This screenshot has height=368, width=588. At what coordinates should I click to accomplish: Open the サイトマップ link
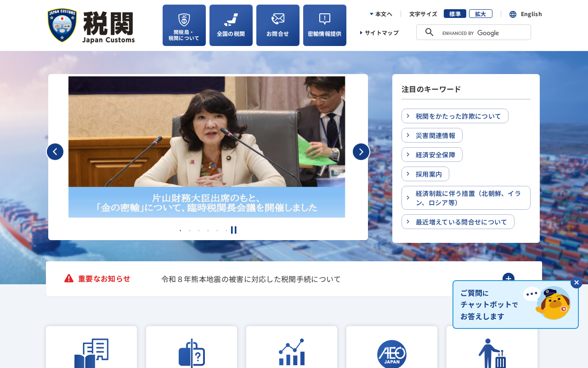coord(379,33)
